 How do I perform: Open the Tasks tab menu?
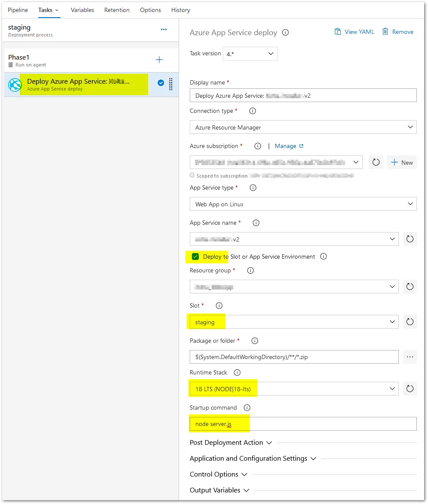click(48, 10)
